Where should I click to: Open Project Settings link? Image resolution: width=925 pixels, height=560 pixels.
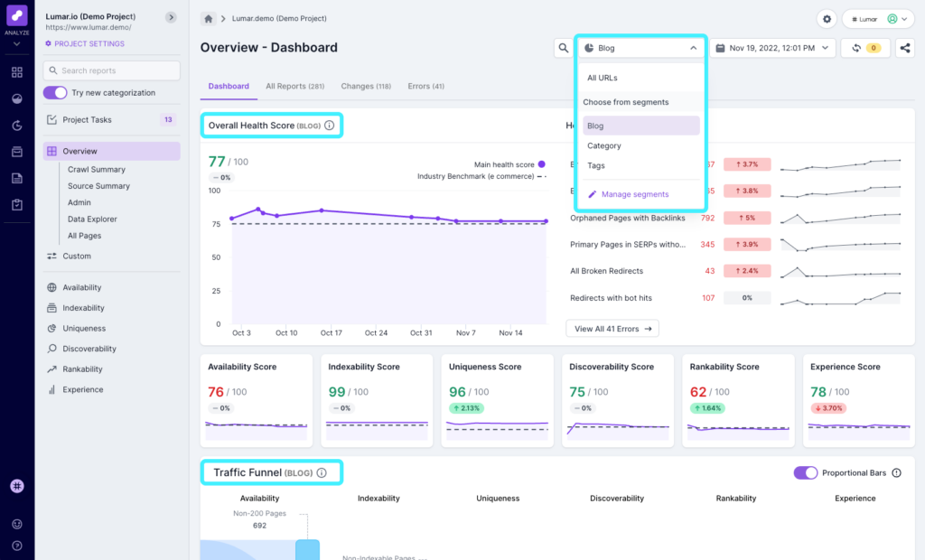click(x=85, y=43)
